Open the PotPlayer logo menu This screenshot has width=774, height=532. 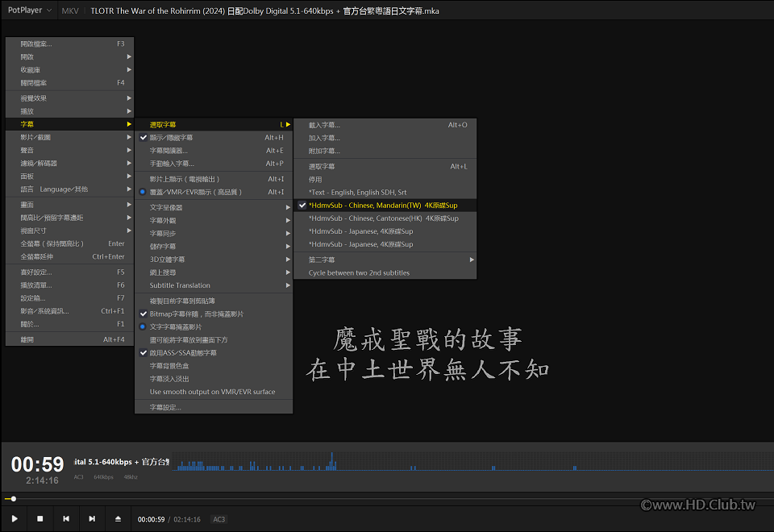point(30,10)
